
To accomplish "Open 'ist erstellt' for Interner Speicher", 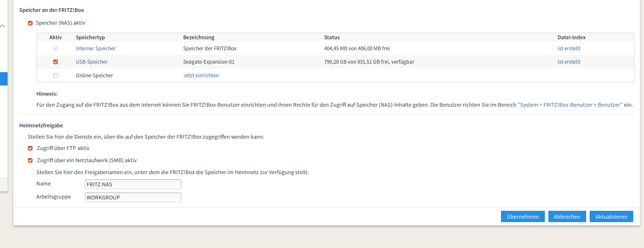I will coord(569,49).
